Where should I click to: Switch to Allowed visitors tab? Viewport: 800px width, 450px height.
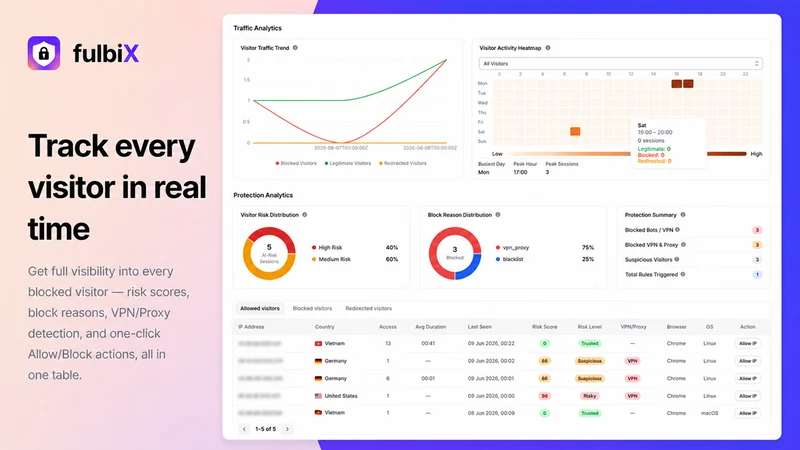(260, 308)
